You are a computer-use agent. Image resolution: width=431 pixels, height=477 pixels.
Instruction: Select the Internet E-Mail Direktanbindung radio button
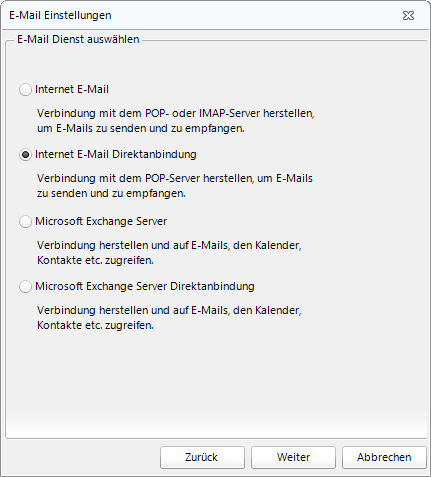pos(25,155)
